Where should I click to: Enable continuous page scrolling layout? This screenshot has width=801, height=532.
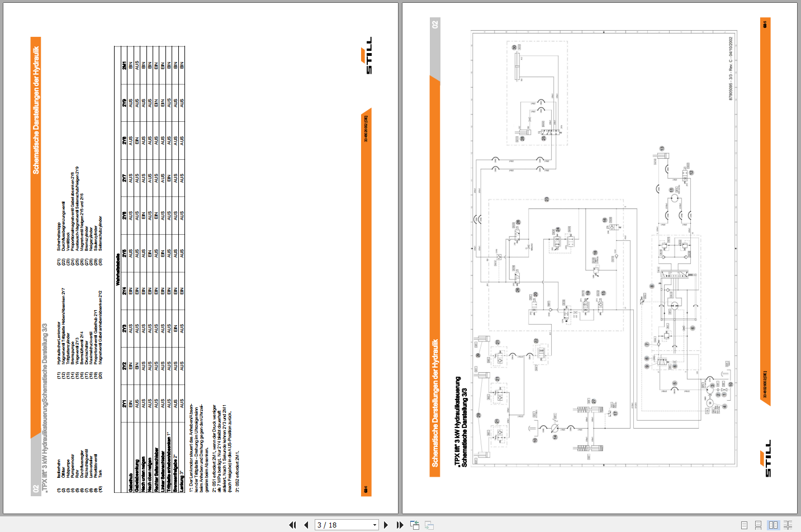click(758, 525)
